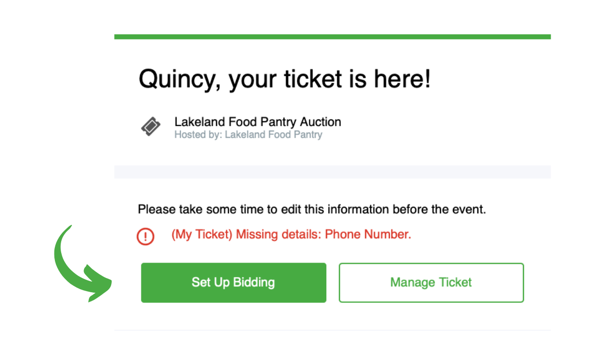Click the word 'event' ending the instruction sentence
Screen dimensions: 607x364
pos(471,210)
